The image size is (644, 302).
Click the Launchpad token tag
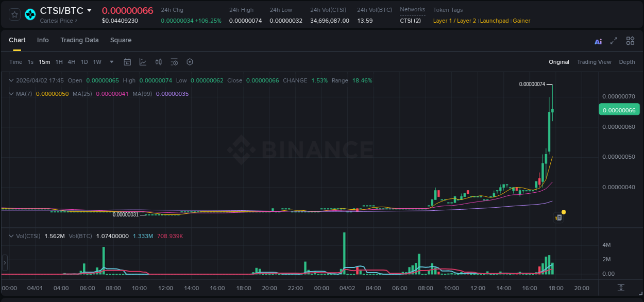pos(494,21)
